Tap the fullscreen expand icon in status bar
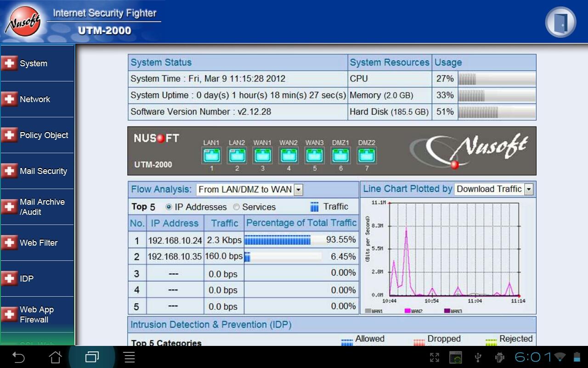 [x=435, y=357]
